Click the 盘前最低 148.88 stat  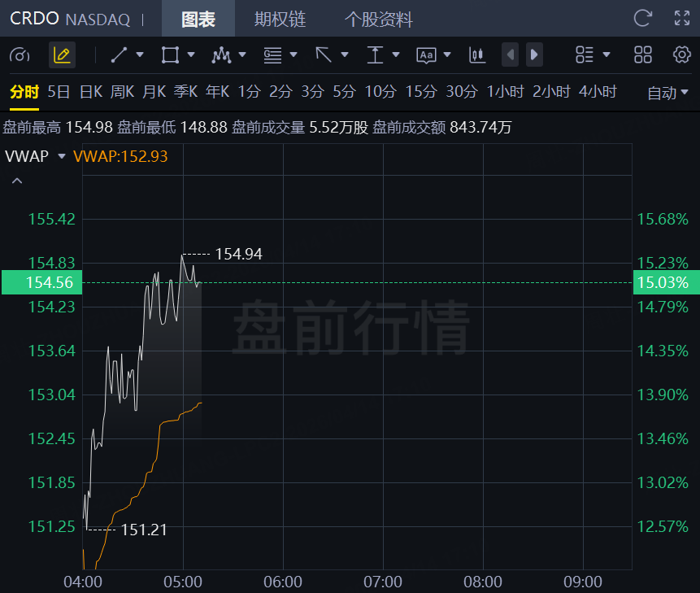[x=172, y=127]
